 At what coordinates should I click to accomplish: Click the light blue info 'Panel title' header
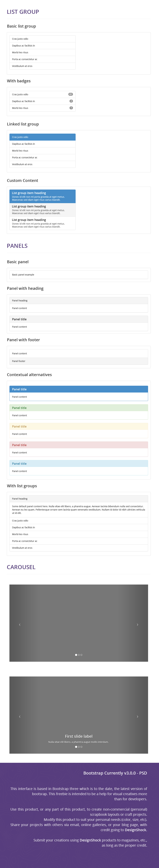(x=79, y=464)
